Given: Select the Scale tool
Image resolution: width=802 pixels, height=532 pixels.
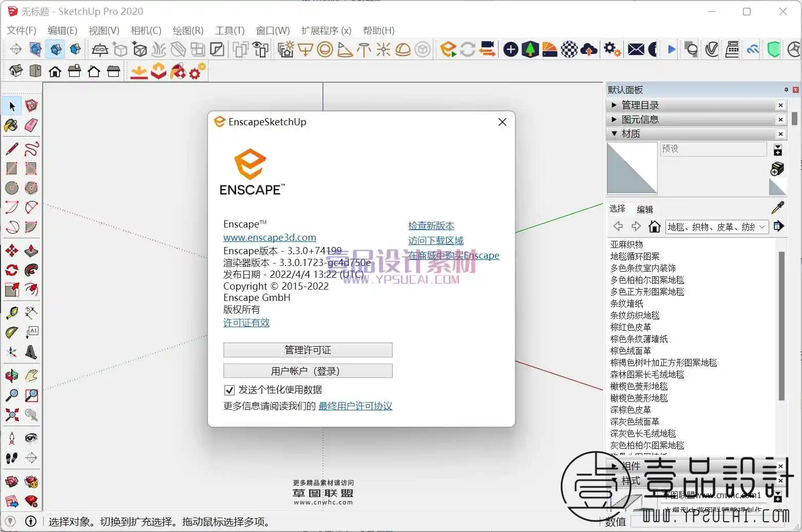Looking at the screenshot, I should coord(12,290).
